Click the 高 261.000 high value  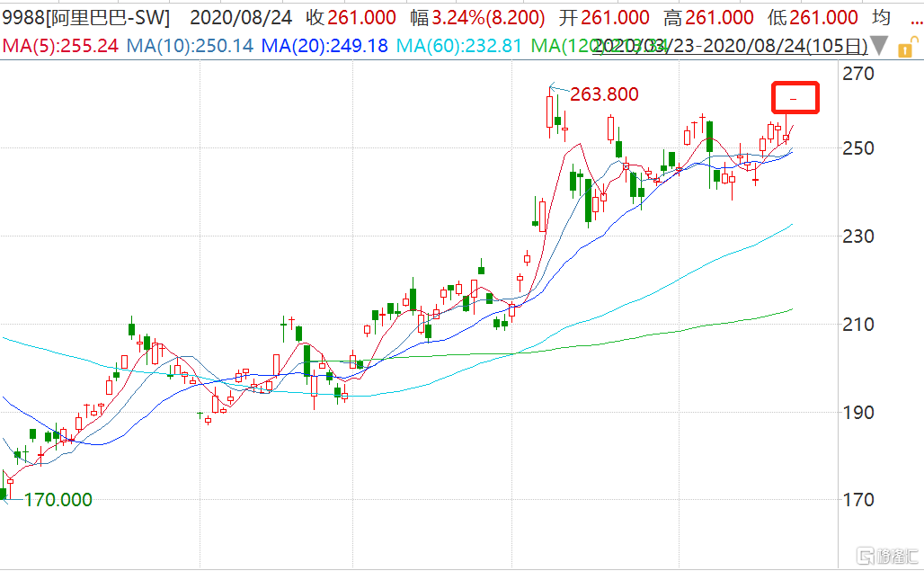(x=719, y=18)
